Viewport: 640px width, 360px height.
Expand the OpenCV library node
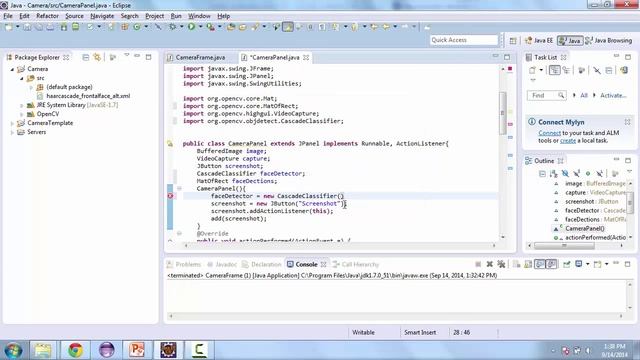click(22, 114)
